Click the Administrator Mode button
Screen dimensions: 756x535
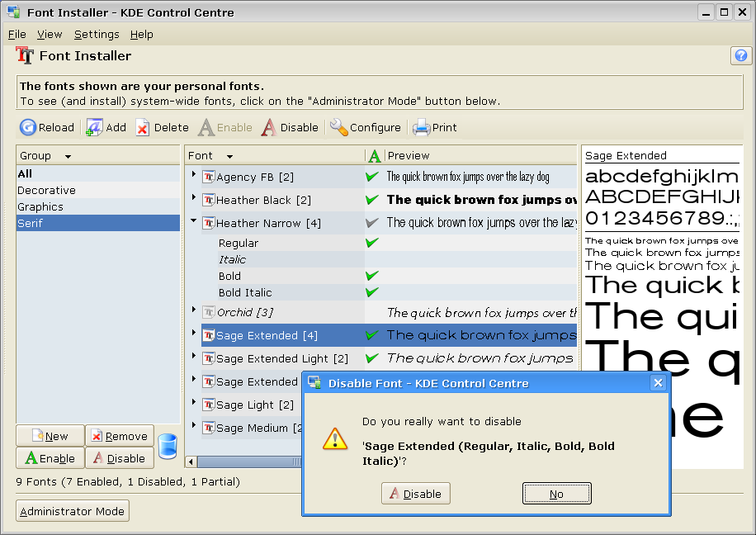[73, 511]
